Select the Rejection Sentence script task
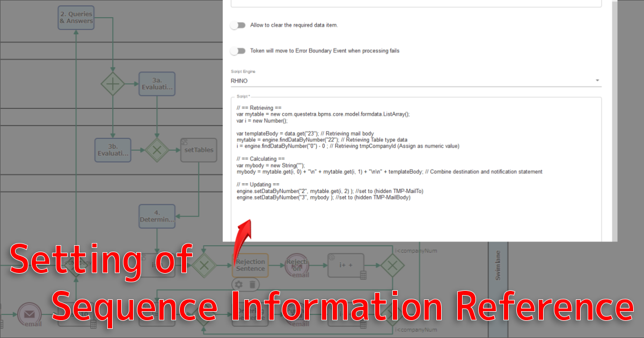Viewport: 644px width, 338px height. pyautogui.click(x=250, y=265)
